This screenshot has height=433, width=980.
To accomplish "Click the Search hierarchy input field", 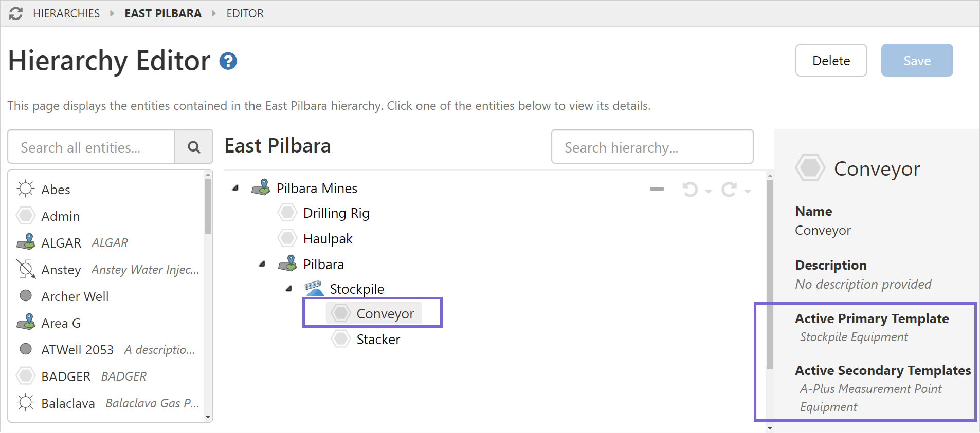I will coord(652,147).
